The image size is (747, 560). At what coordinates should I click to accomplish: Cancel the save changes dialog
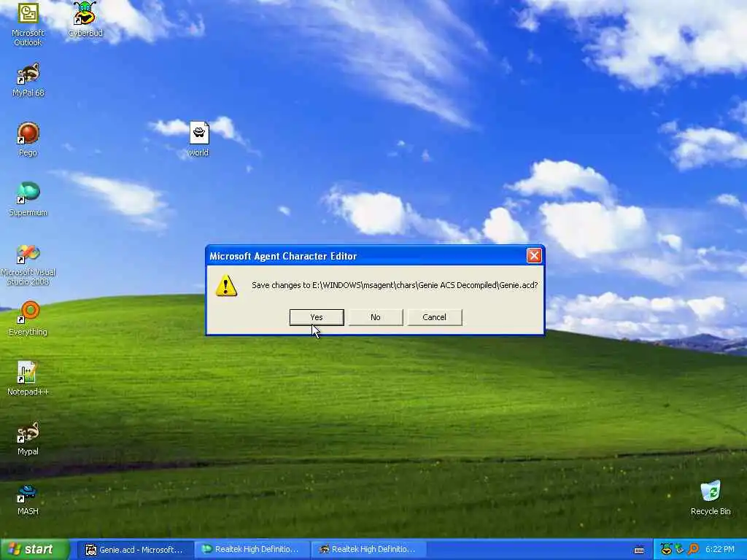tap(435, 317)
